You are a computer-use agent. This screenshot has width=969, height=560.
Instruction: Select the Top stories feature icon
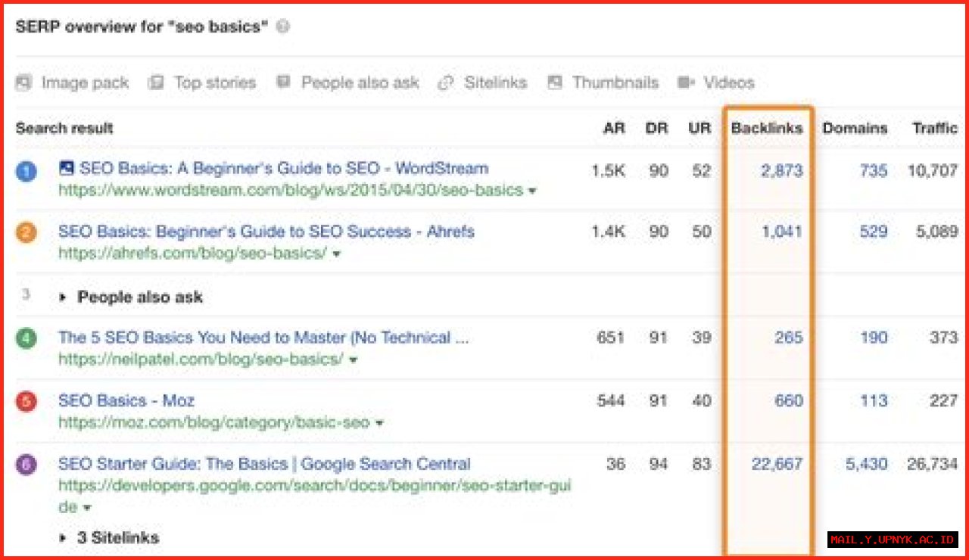pos(155,82)
